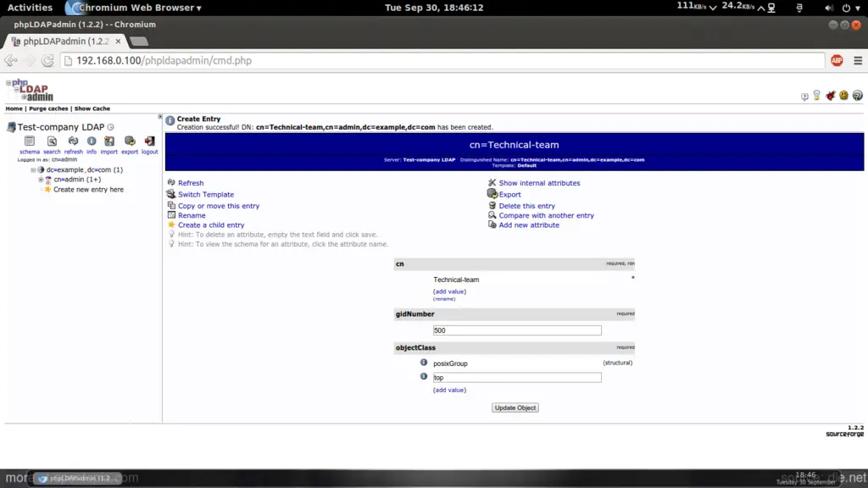Screen dimensions: 868x488
Task: Open the keyboard input source menu
Action: coord(798,8)
